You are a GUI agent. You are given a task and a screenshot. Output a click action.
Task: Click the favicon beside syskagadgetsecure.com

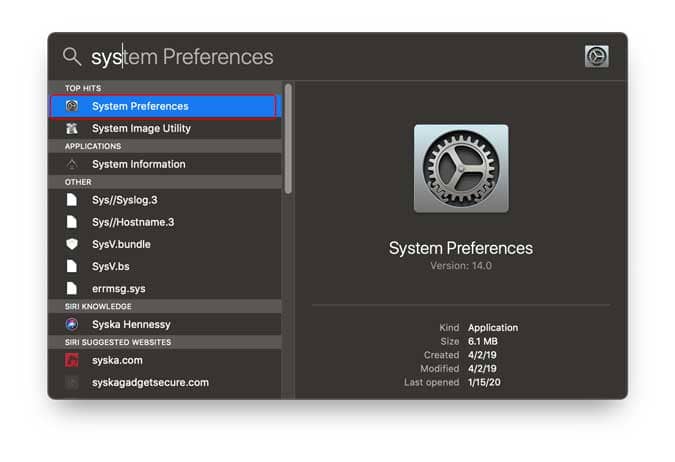coord(72,382)
